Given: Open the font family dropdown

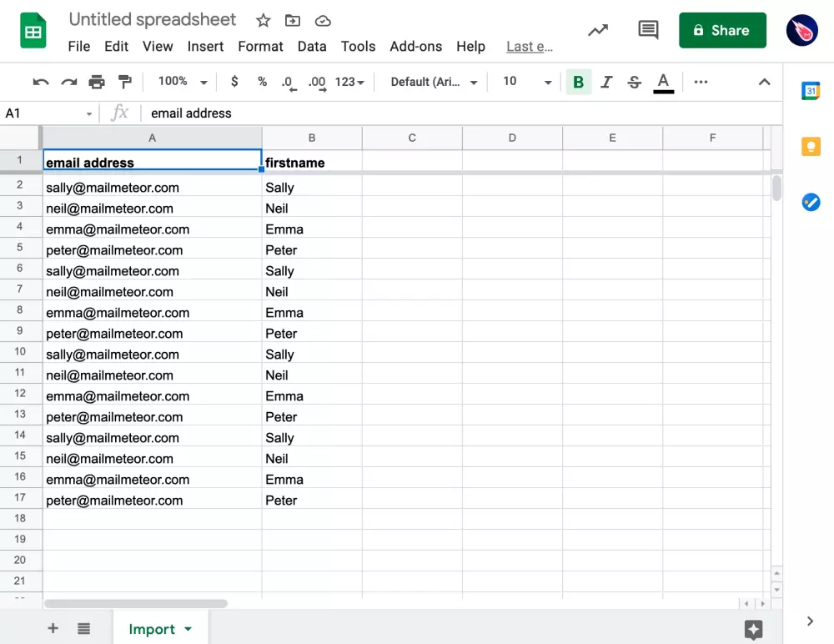Looking at the screenshot, I should point(434,82).
